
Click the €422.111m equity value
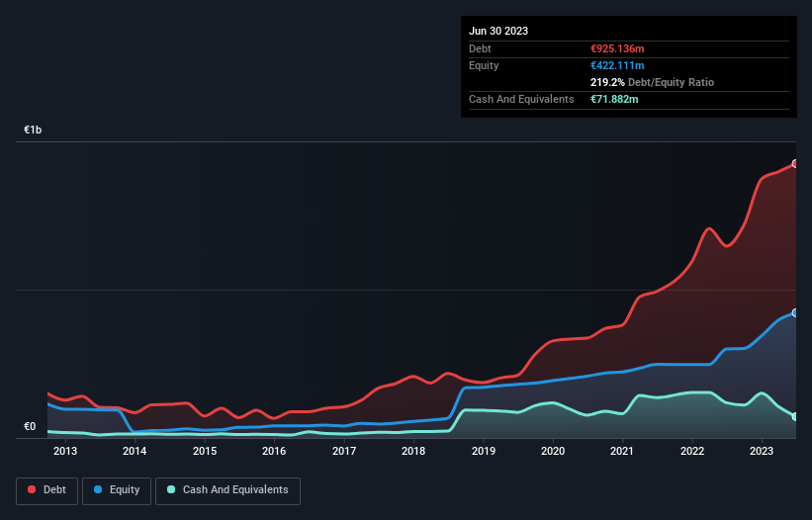[617, 65]
